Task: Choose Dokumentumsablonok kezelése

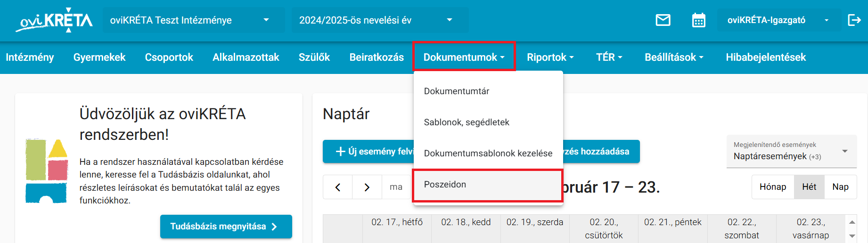Action: tap(488, 154)
